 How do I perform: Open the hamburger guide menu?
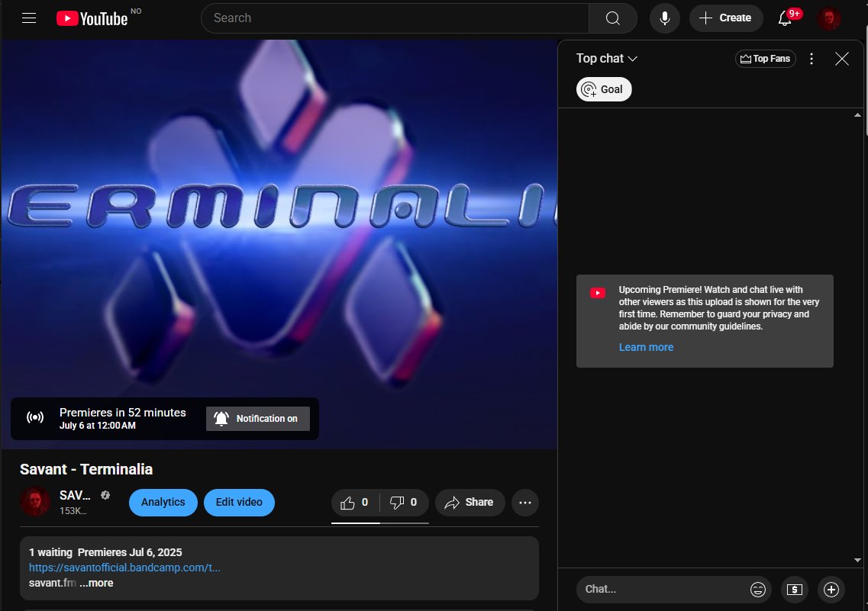pos(29,18)
